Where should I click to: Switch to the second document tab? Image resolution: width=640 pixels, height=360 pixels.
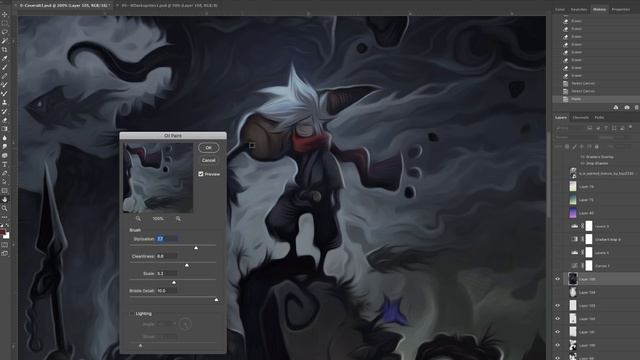tap(169, 6)
